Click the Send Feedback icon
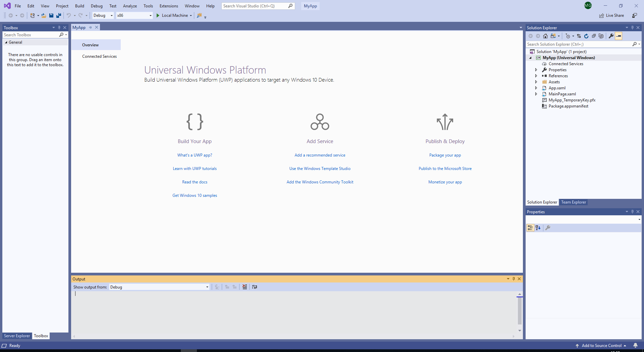This screenshot has width=644, height=352. (x=635, y=15)
